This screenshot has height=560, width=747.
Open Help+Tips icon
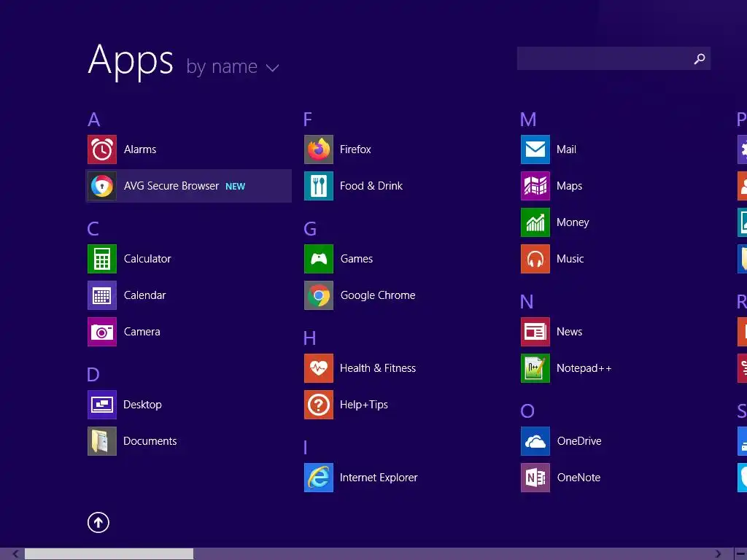(x=319, y=405)
